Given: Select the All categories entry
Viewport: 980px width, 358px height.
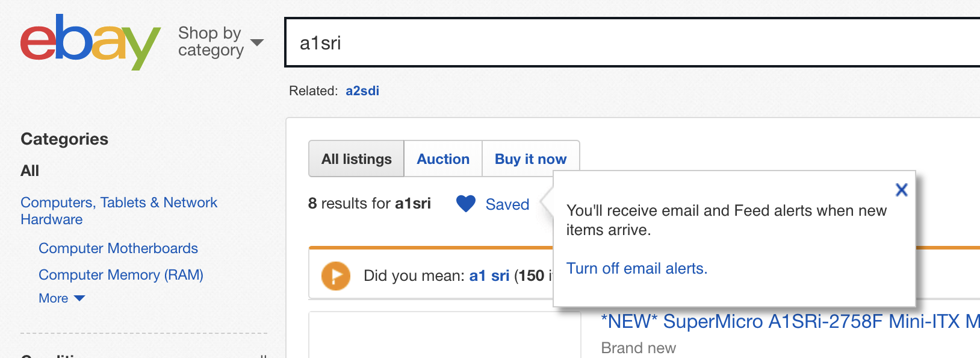Looking at the screenshot, I should pos(30,171).
